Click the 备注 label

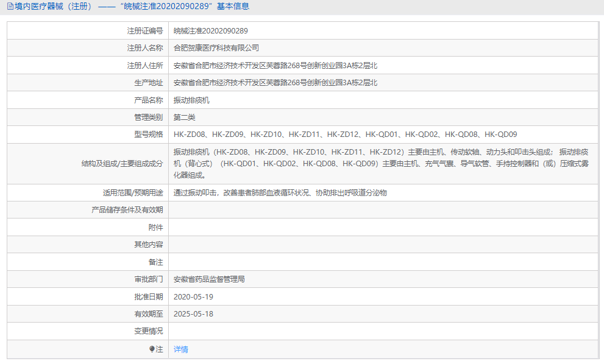155,262
